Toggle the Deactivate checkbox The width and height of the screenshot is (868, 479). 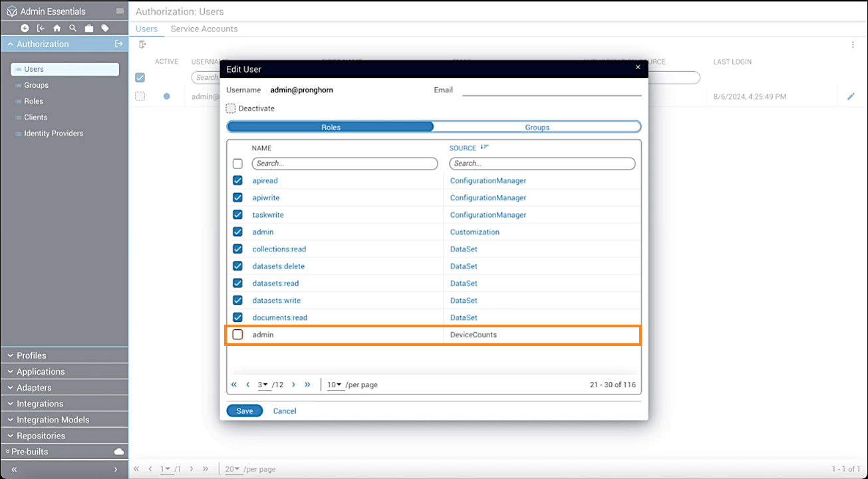[x=231, y=108]
